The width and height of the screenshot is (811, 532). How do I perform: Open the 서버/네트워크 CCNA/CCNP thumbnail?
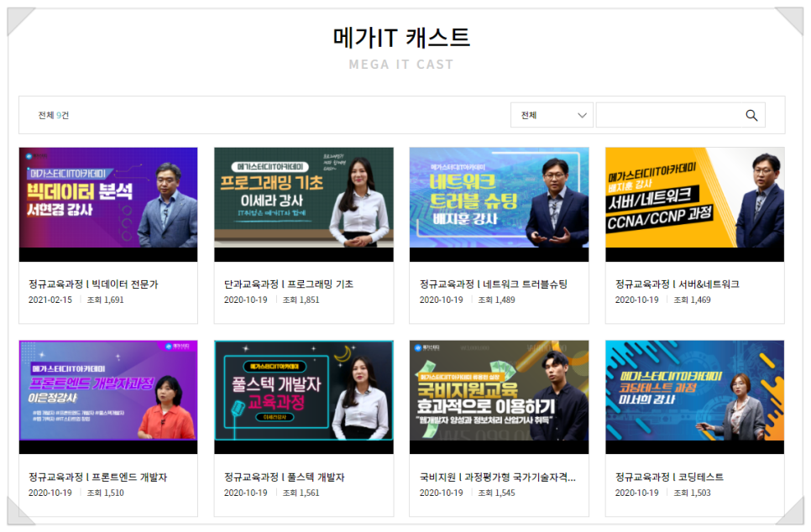click(694, 204)
